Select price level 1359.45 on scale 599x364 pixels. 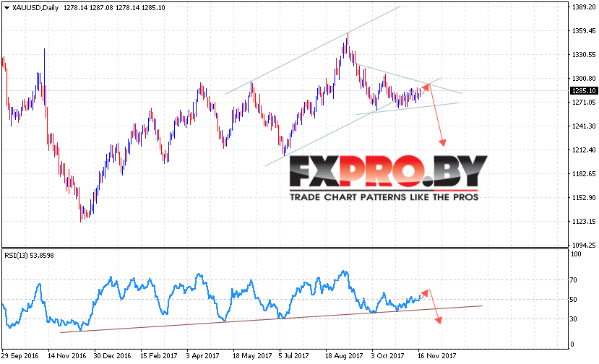[x=584, y=30]
